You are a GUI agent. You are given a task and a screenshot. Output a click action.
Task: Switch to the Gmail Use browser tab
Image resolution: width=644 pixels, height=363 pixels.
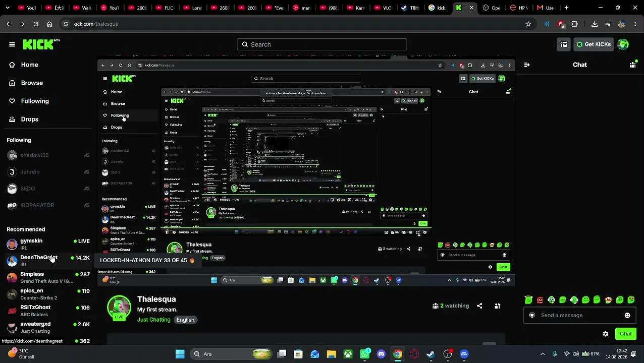(546, 8)
